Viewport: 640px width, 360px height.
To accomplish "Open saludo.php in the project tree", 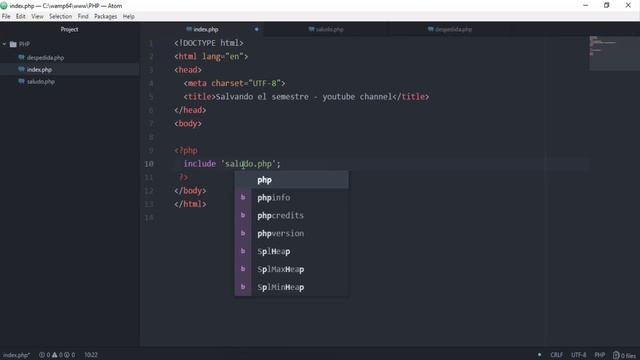I will [x=41, y=82].
